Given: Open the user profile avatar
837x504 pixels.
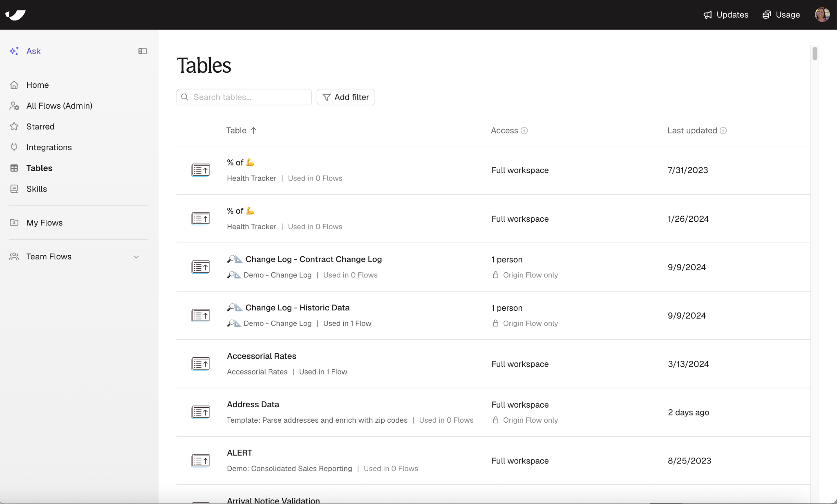Looking at the screenshot, I should point(822,15).
